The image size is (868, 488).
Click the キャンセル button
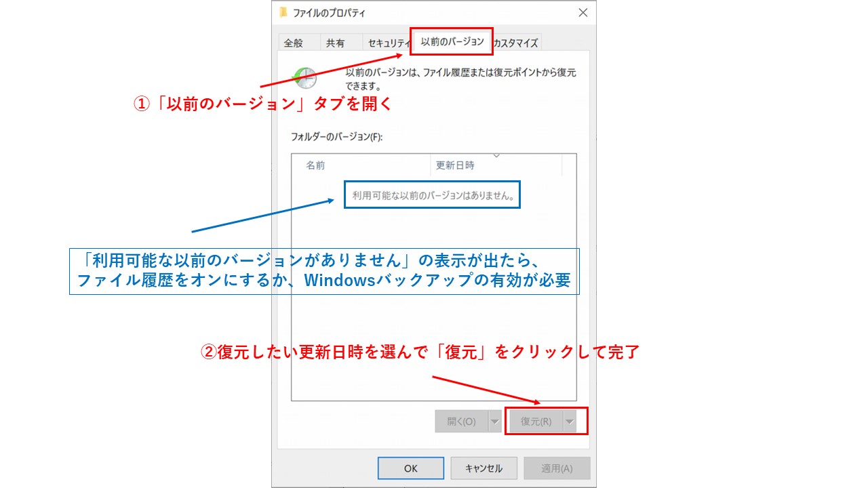(x=484, y=468)
